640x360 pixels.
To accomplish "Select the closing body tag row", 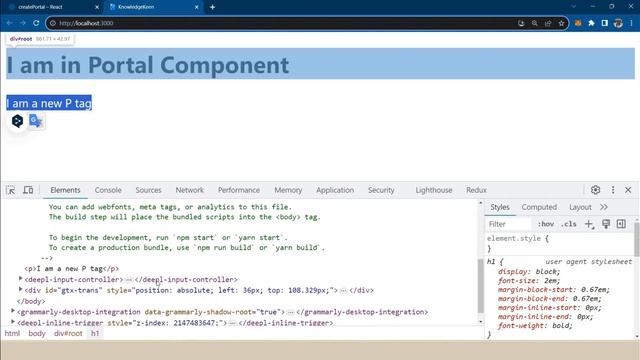I will (x=31, y=301).
